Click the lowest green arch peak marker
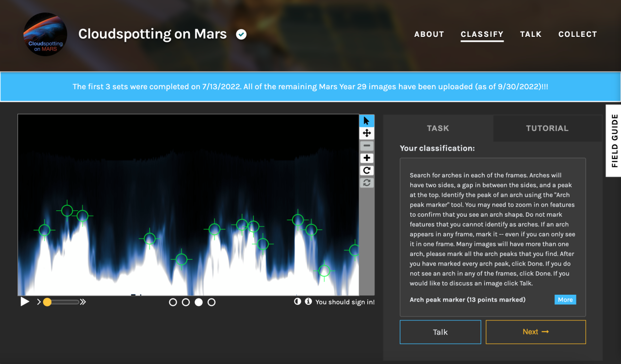621x364 pixels. click(324, 270)
